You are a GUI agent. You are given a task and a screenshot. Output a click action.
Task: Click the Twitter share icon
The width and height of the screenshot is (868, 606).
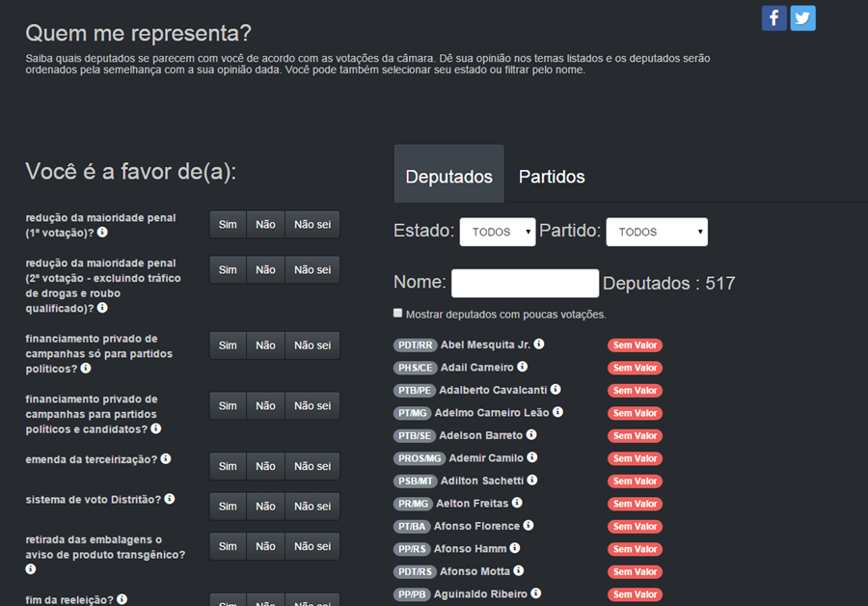tap(802, 17)
